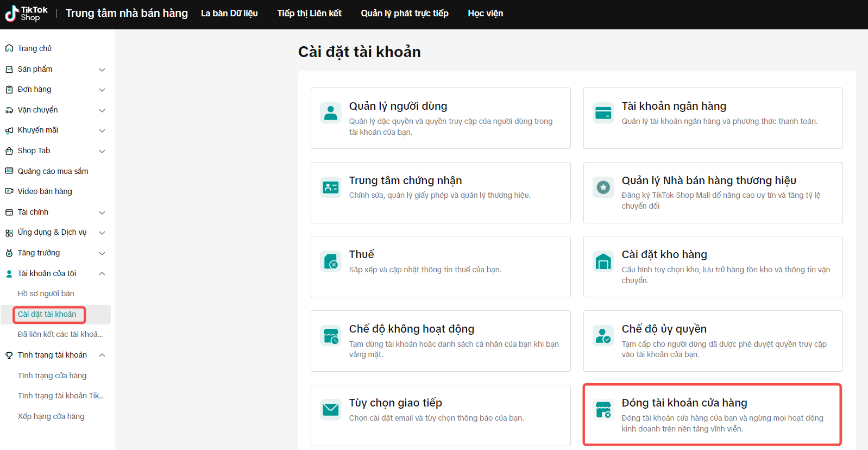The height and width of the screenshot is (450, 868).
Task: Click the Trang chủ home icon
Action: tap(9, 48)
